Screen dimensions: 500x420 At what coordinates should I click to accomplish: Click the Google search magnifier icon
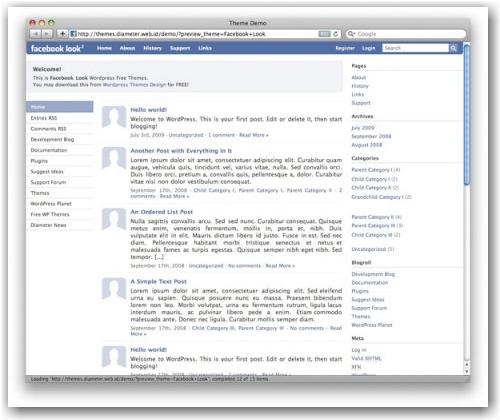tap(351, 34)
